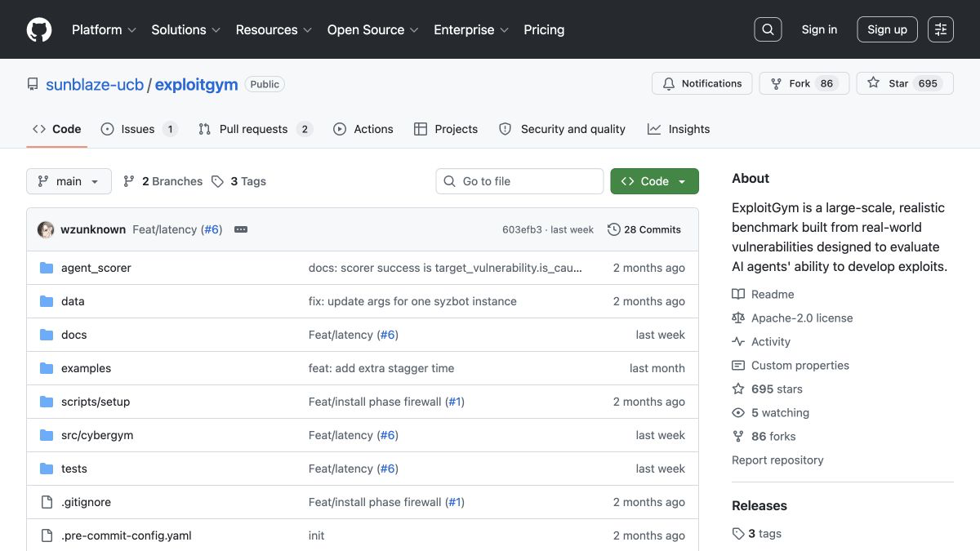Click the star icon beside 695 stars
The width and height of the screenshot is (980, 551).
point(738,389)
